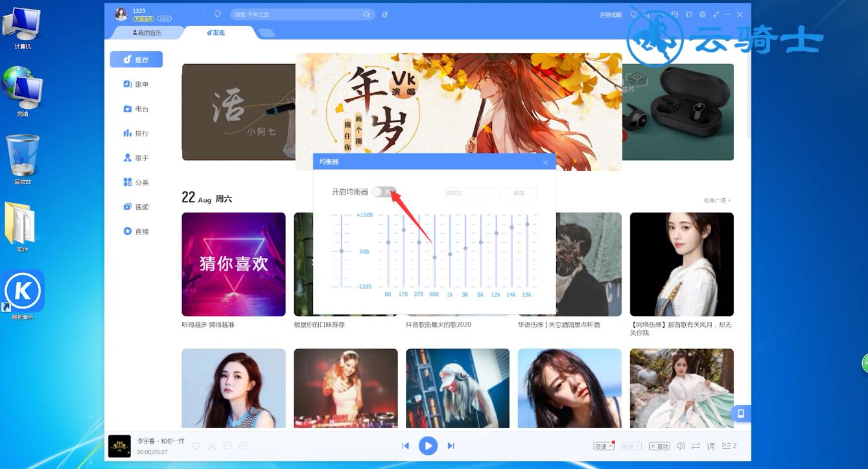
Task: Open comments for the current song
Action: tap(228, 446)
